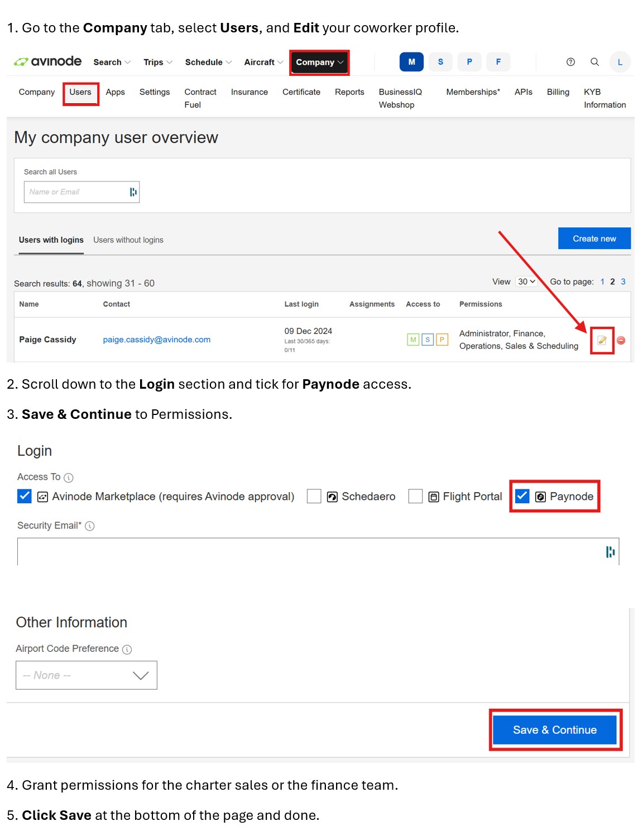This screenshot has width=643, height=840.
Task: Click the Permissions column header
Action: click(481, 304)
